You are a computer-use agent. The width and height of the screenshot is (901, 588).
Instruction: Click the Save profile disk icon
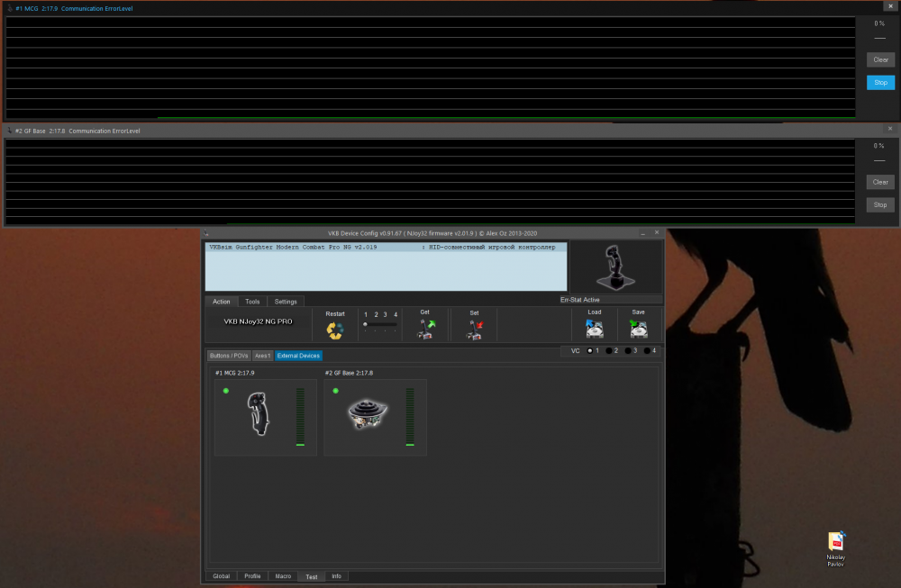pyautogui.click(x=638, y=330)
